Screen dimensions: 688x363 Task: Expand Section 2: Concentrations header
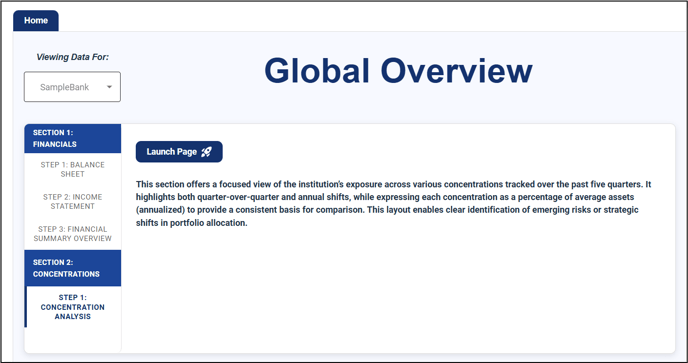click(x=73, y=268)
